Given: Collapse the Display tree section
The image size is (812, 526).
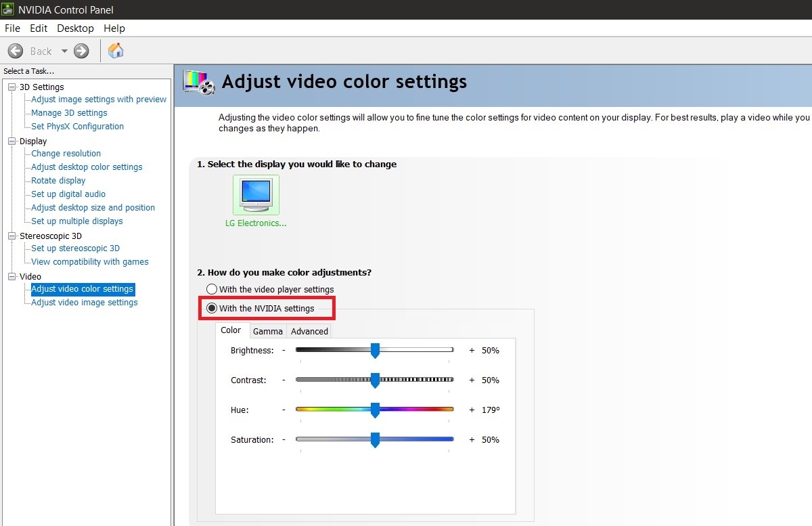Looking at the screenshot, I should (x=9, y=141).
